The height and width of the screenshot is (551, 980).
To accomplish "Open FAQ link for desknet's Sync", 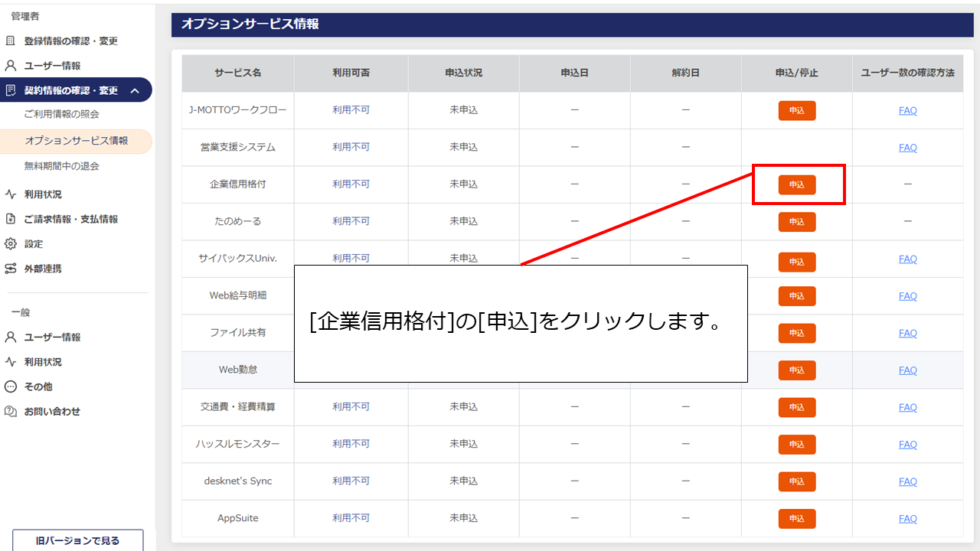I will click(x=907, y=481).
